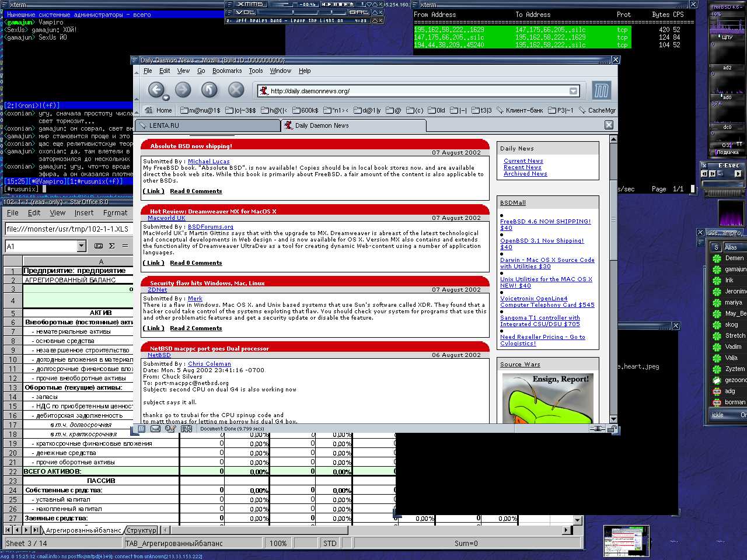The image size is (747, 560).
Task: Open StarOffice Insert menu
Action: point(83,213)
